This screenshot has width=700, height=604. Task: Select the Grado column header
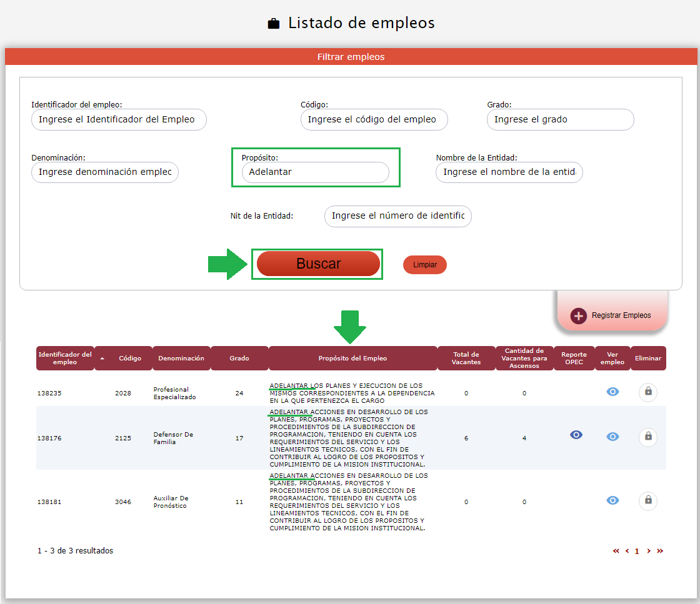[239, 359]
